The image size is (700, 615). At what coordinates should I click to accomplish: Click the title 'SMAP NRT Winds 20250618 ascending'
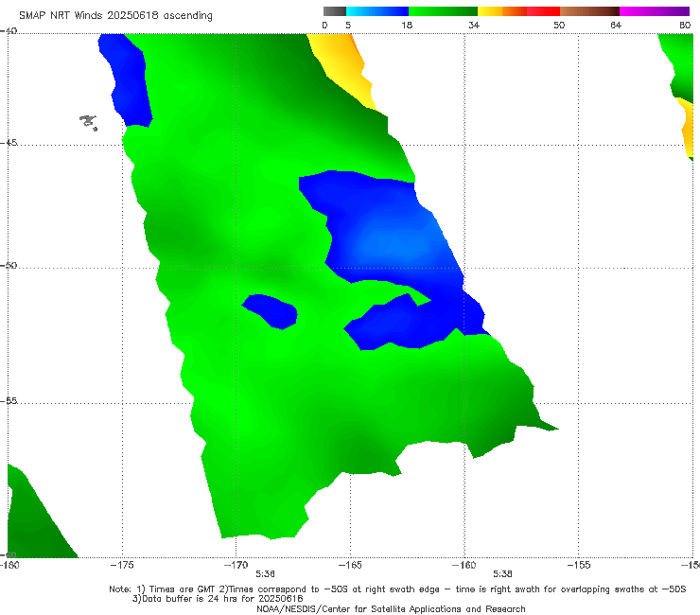[x=115, y=15]
